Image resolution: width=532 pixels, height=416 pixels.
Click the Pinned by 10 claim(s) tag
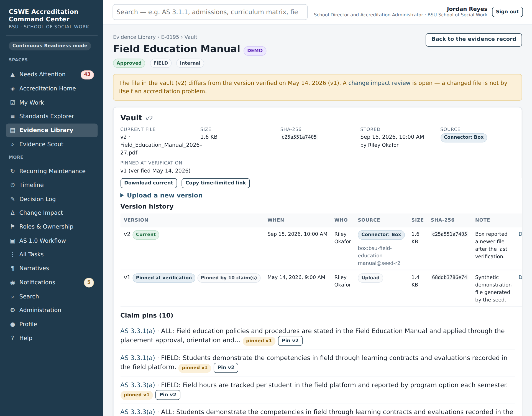click(x=229, y=278)
